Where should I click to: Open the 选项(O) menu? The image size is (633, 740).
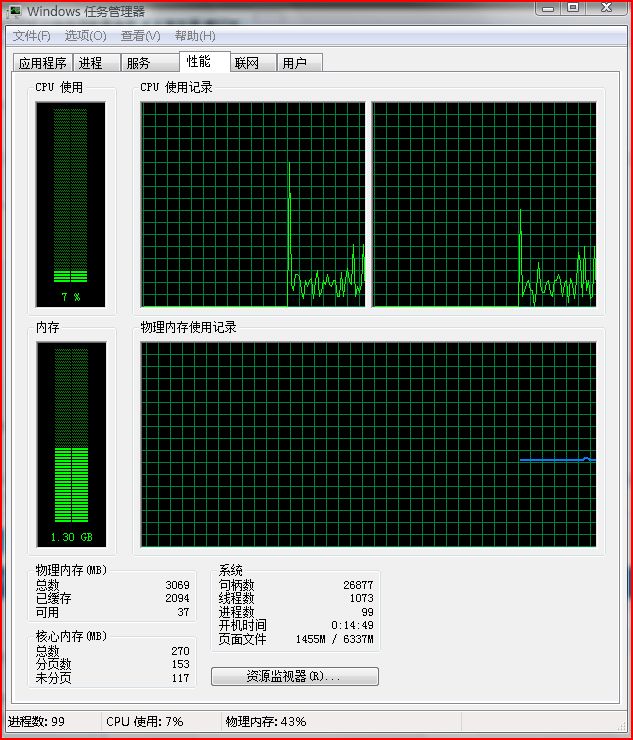85,36
